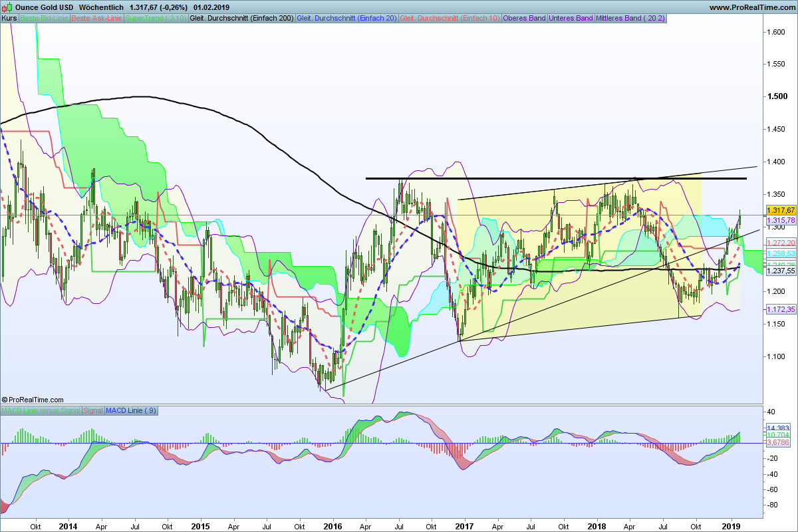Click the 2018 year label on time axis
The height and width of the screenshot is (532, 798).
pos(597,526)
